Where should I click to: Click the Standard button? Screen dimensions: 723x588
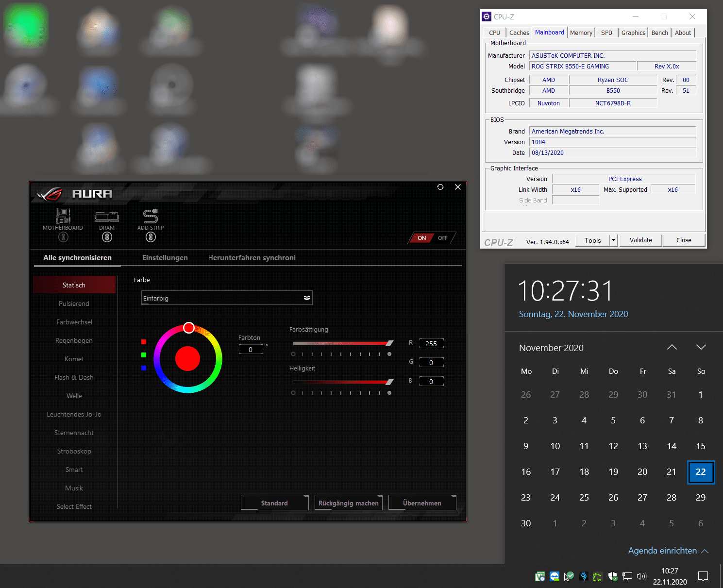(275, 503)
